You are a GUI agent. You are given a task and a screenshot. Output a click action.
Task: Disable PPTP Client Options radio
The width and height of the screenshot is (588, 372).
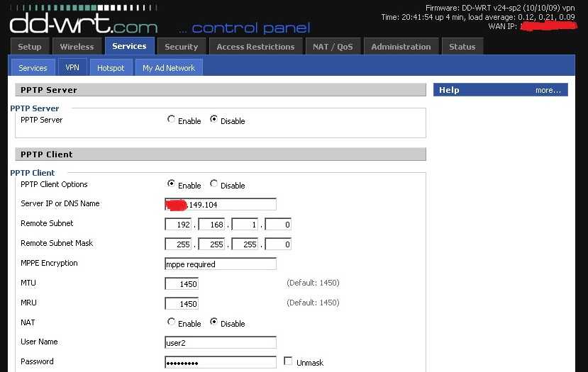pos(214,184)
